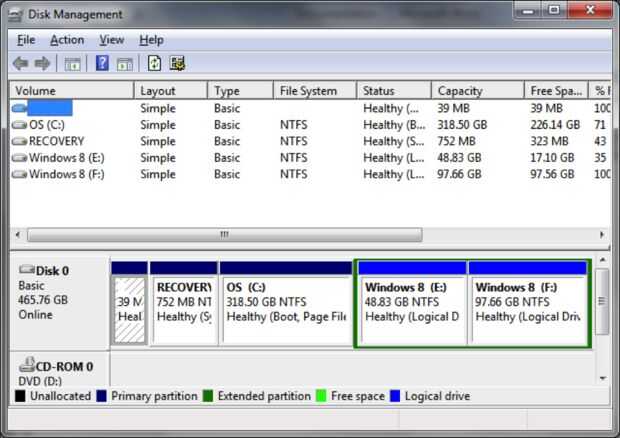Click the 17.10 GB free space cell
Image resolution: width=620 pixels, height=438 pixels.
tap(552, 158)
